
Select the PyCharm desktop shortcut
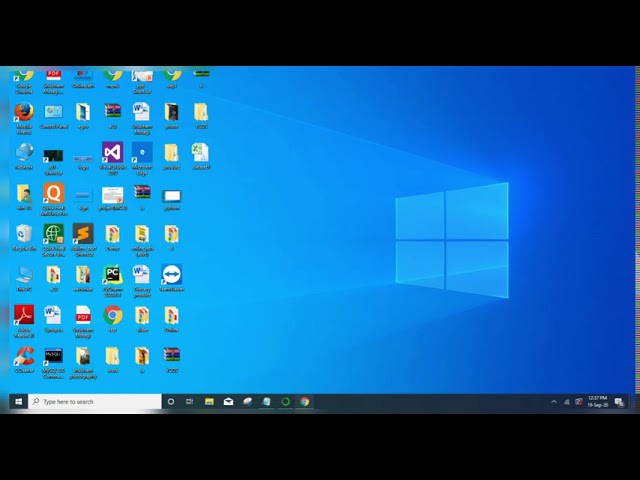click(x=112, y=275)
